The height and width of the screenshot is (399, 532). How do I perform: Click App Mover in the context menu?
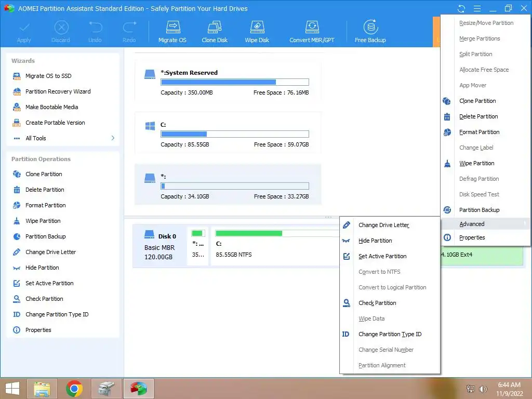pyautogui.click(x=473, y=86)
